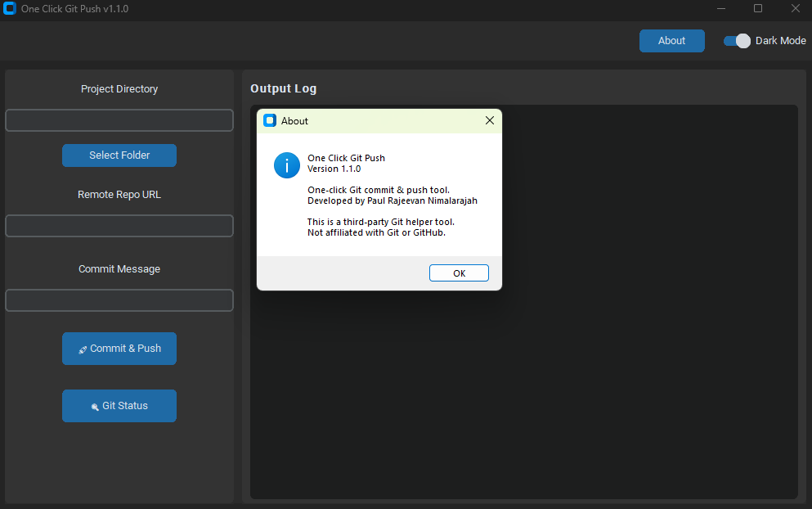Image resolution: width=812 pixels, height=509 pixels.
Task: Open the About dialog
Action: click(671, 40)
